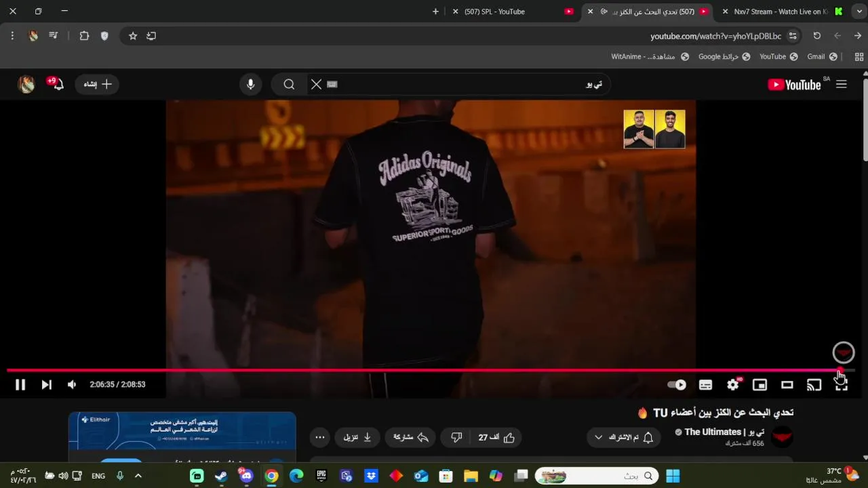Open File Explorer from the taskbar
The height and width of the screenshot is (488, 868).
471,476
